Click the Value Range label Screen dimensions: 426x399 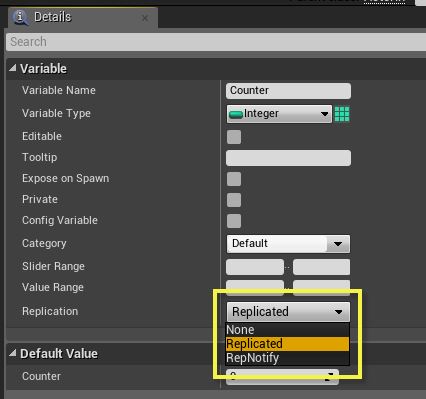[x=53, y=287]
